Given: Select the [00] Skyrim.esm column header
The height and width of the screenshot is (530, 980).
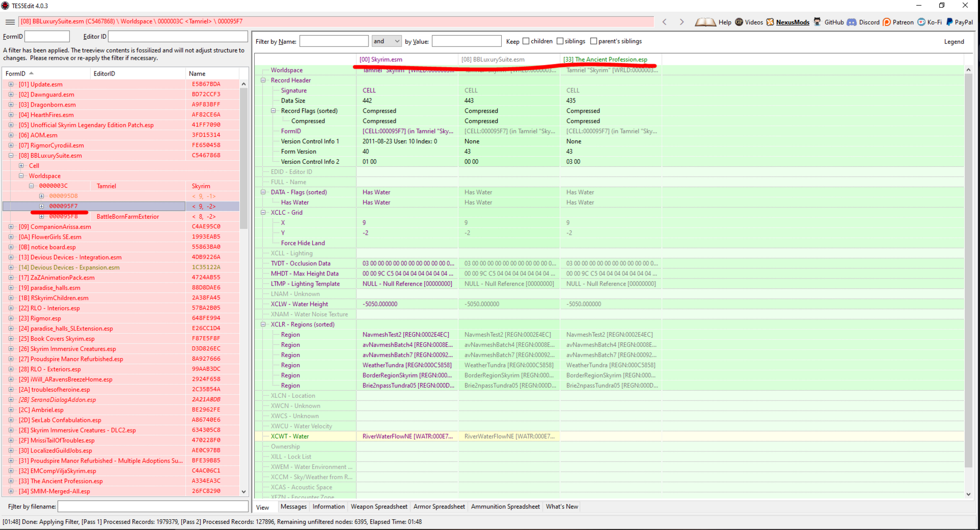Looking at the screenshot, I should [x=407, y=60].
